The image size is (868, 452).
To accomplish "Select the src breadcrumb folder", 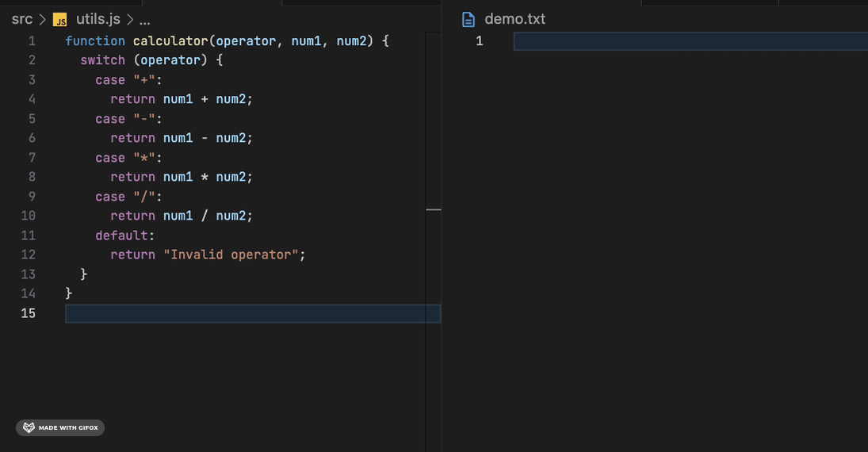I will [x=22, y=19].
